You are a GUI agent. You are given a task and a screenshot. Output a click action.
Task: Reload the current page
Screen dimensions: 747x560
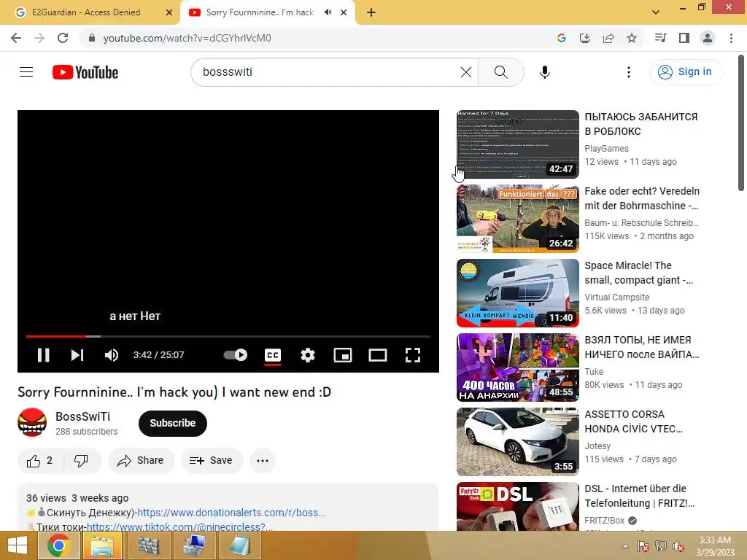(x=63, y=38)
